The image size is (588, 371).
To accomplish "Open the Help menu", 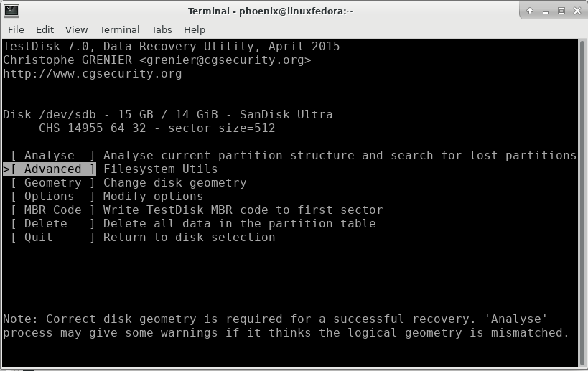I will 195,29.
